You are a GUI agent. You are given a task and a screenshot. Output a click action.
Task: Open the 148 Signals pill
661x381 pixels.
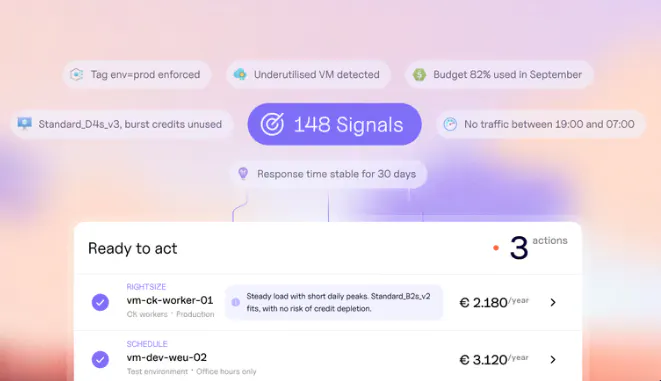click(334, 124)
